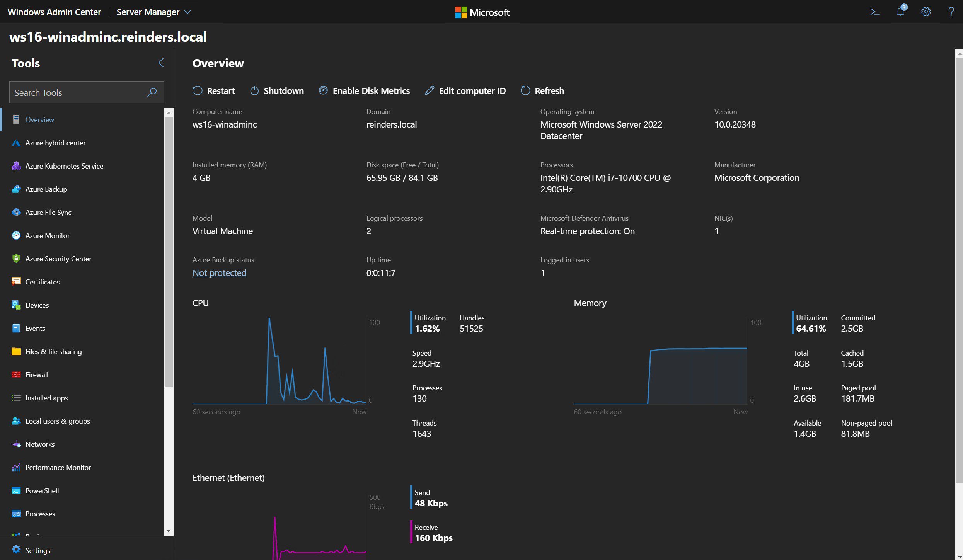The height and width of the screenshot is (560, 963).
Task: Click the Up time 0:0:11:7 value
Action: (x=381, y=273)
